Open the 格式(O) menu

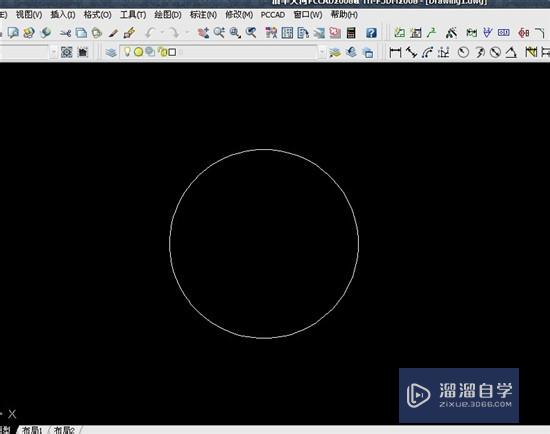(97, 15)
